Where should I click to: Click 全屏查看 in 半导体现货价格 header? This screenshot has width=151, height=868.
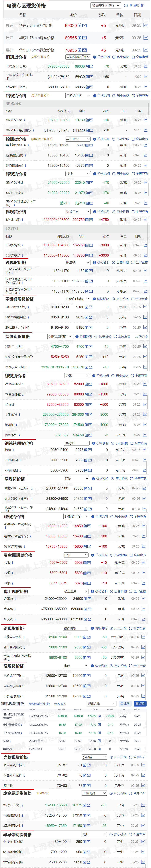[139, 835]
